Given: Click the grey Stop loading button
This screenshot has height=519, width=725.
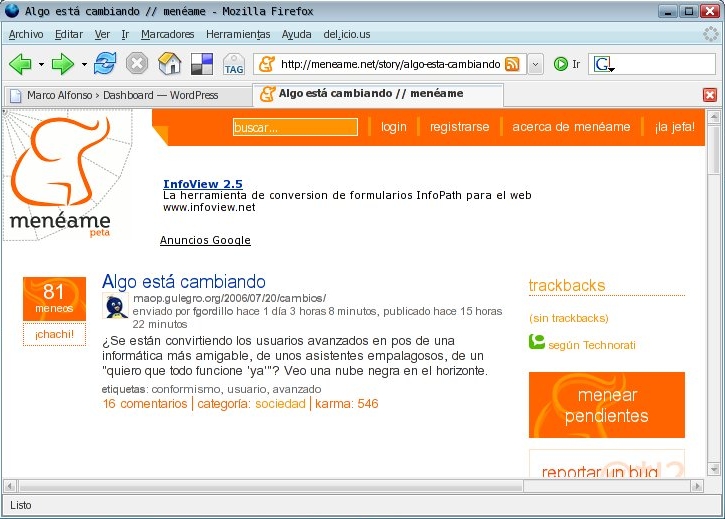Looking at the screenshot, I should 137,63.
